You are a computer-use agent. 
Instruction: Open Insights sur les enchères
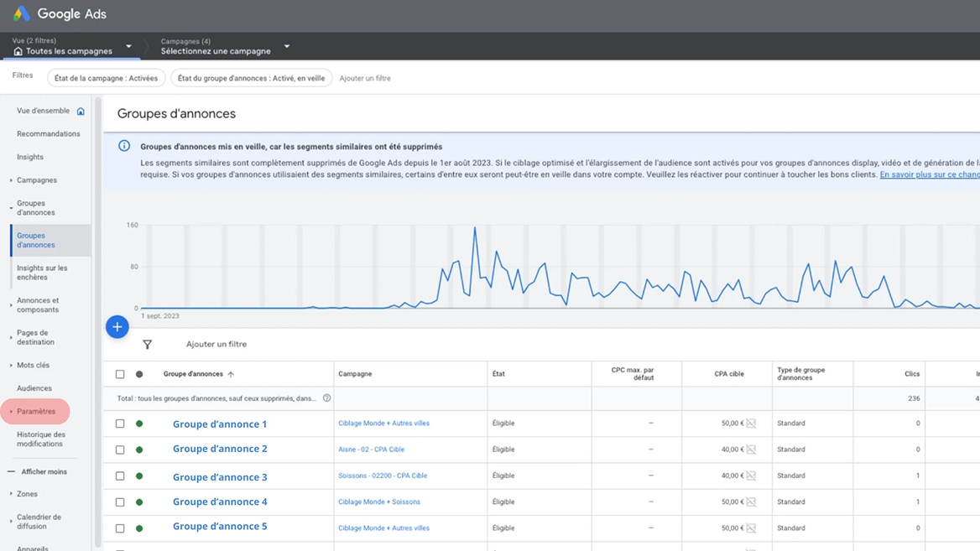coord(42,273)
